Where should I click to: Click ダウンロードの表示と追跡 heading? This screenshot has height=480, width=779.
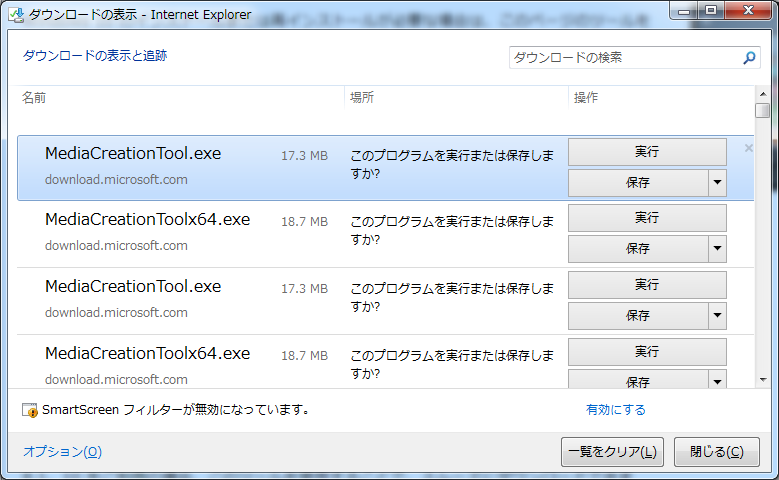click(x=95, y=56)
